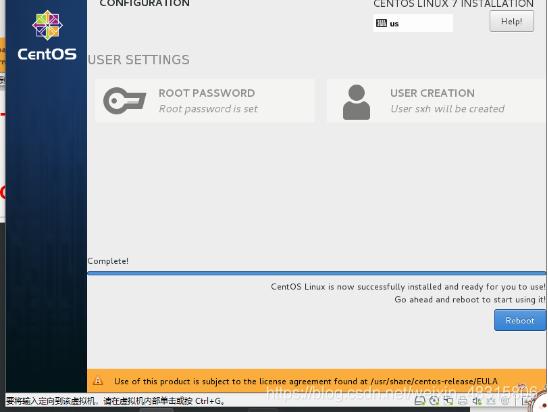
Task: Click the VMware network adapter status icon
Action: click(448, 401)
